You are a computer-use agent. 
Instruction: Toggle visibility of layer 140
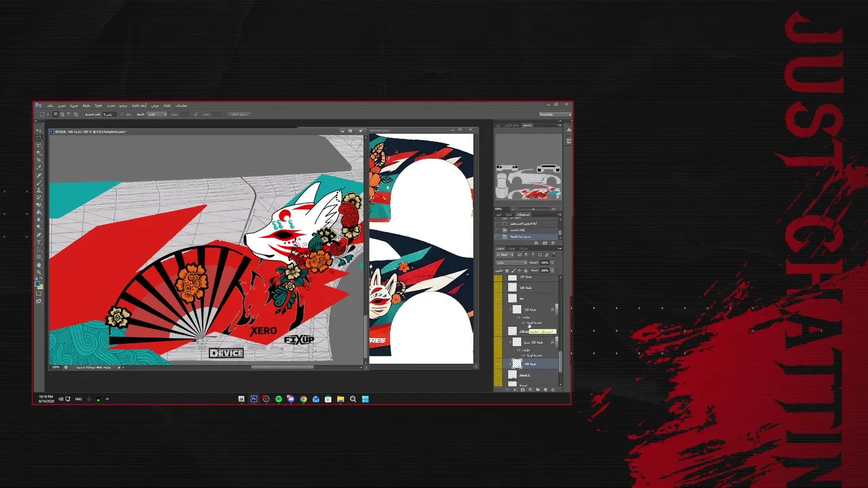(498, 364)
